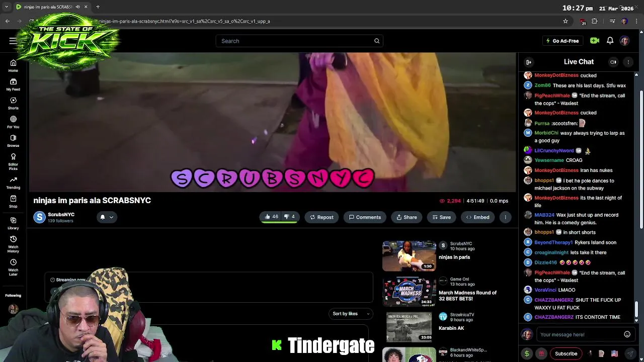Image resolution: width=644 pixels, height=362 pixels.
Task: Click the red gift icon in chat
Action: coord(541,353)
